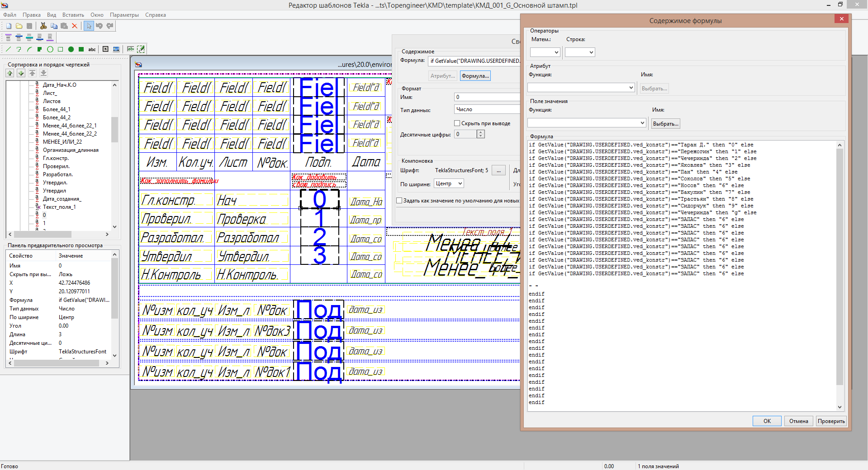Click the scissors cut icon
The image size is (868, 470).
point(43,26)
